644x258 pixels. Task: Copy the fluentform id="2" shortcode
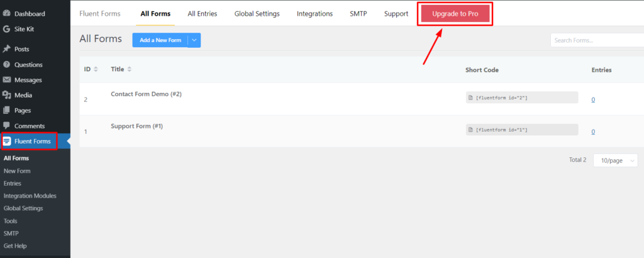(x=522, y=98)
